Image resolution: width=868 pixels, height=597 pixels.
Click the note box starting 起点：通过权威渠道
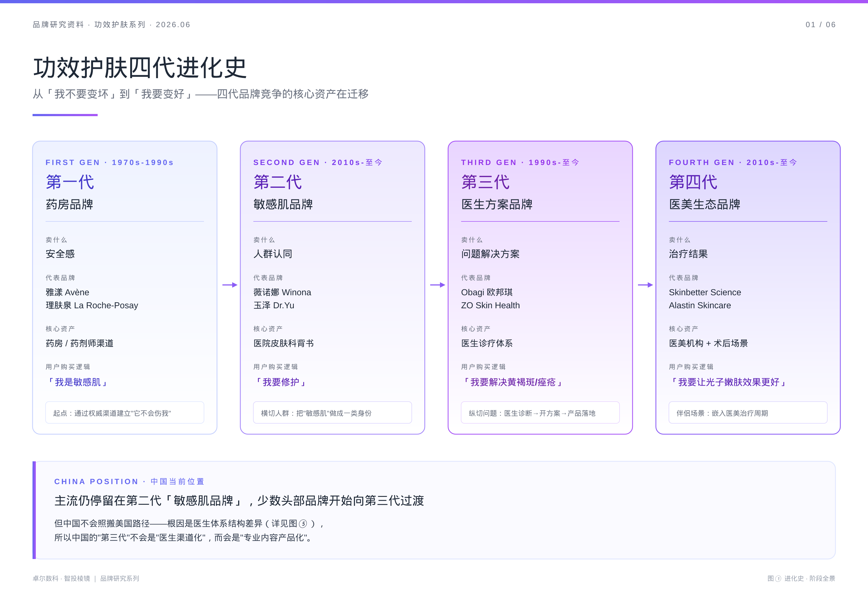(x=125, y=412)
